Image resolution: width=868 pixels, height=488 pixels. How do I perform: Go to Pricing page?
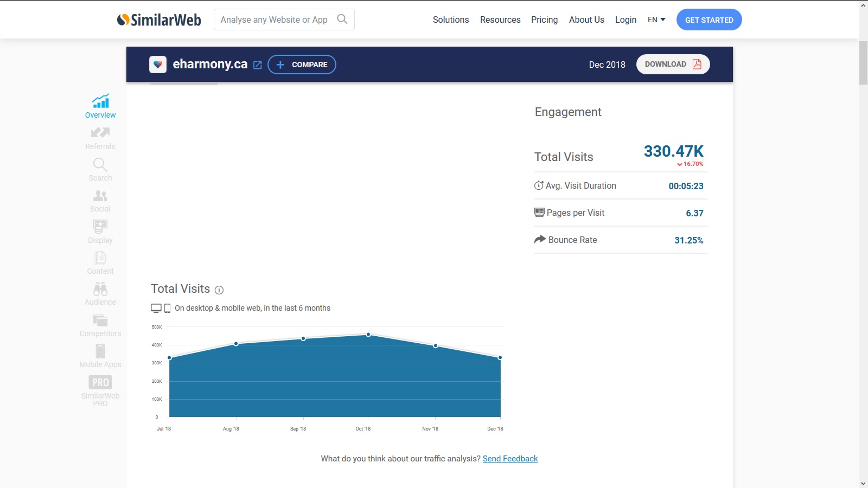[544, 20]
